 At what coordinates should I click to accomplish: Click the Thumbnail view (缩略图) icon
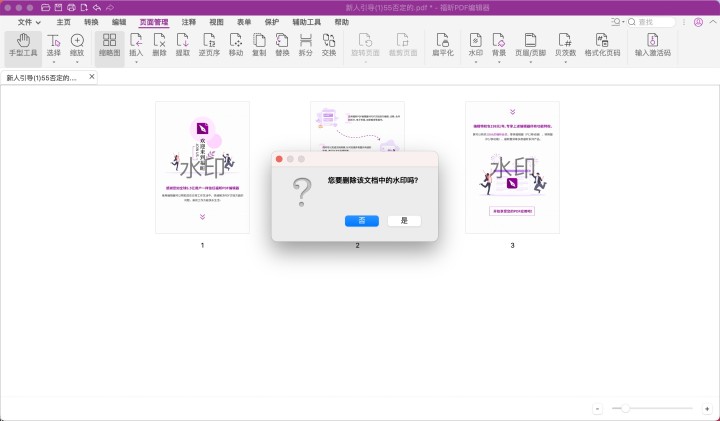click(x=109, y=45)
